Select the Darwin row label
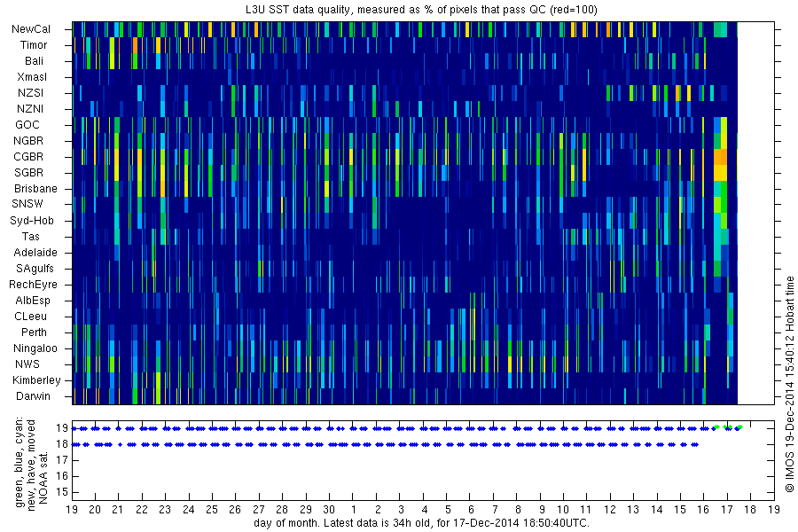 coord(33,396)
